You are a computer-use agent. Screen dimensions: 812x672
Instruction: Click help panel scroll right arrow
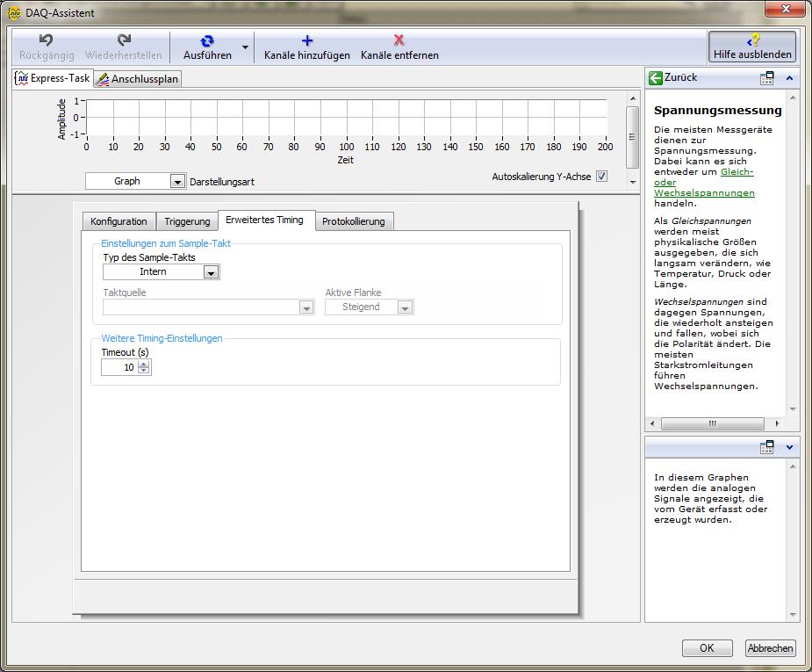[x=777, y=423]
